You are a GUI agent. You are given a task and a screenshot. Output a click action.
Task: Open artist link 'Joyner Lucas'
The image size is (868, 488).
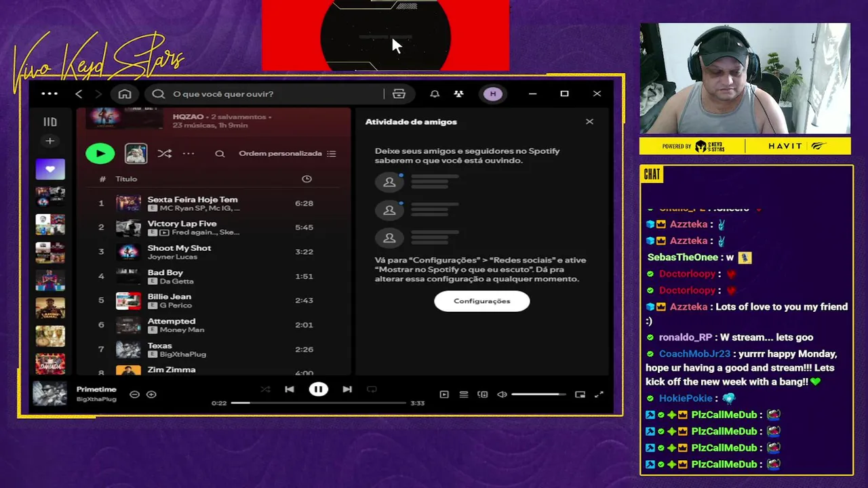(x=172, y=257)
